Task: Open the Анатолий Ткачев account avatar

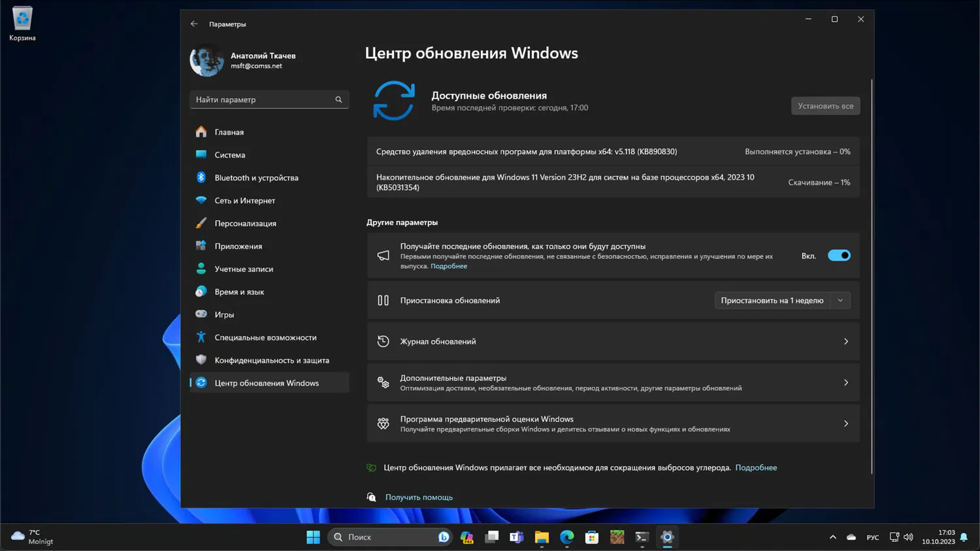Action: [x=206, y=60]
